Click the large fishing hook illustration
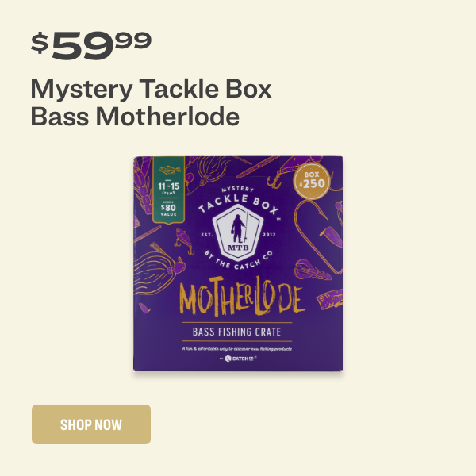Image resolution: width=476 pixels, height=476 pixels. pos(319,236)
